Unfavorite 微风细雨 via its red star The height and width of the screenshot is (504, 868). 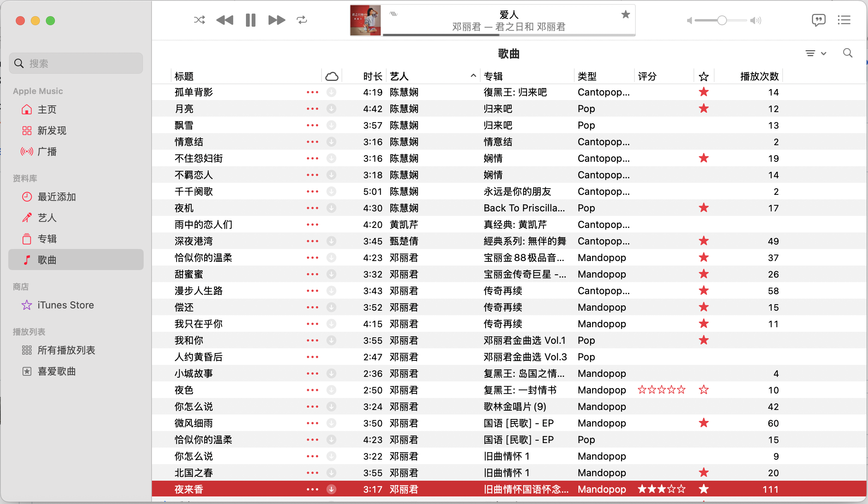704,423
